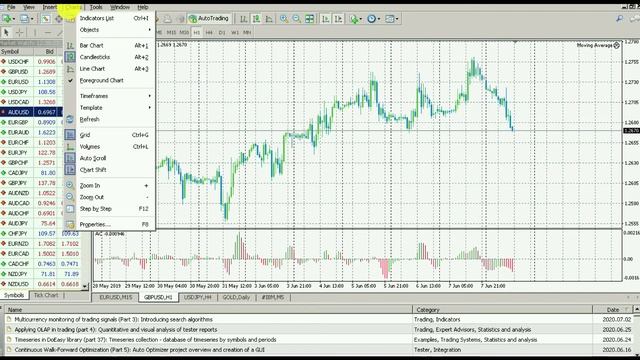Open the Profiles toolbar icon
Image resolution: width=640 pixels, height=360 pixels.
(x=25, y=19)
